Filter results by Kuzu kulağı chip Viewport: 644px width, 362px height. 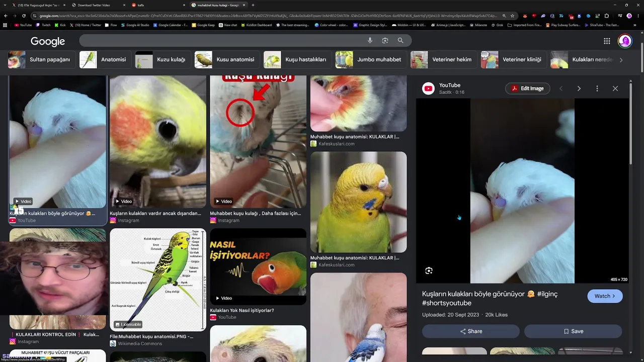[x=163, y=59]
